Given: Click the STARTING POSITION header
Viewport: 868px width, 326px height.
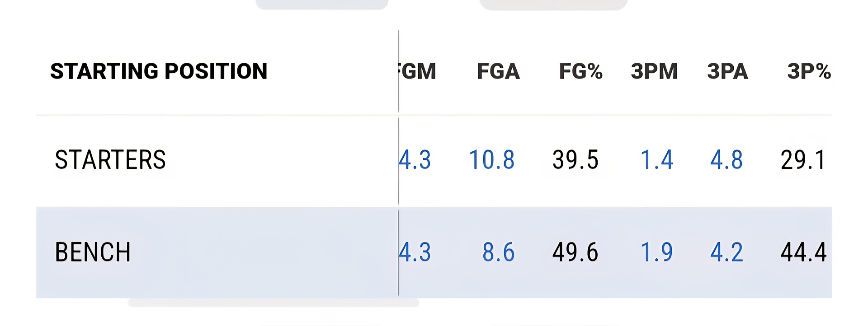Looking at the screenshot, I should pos(159,71).
